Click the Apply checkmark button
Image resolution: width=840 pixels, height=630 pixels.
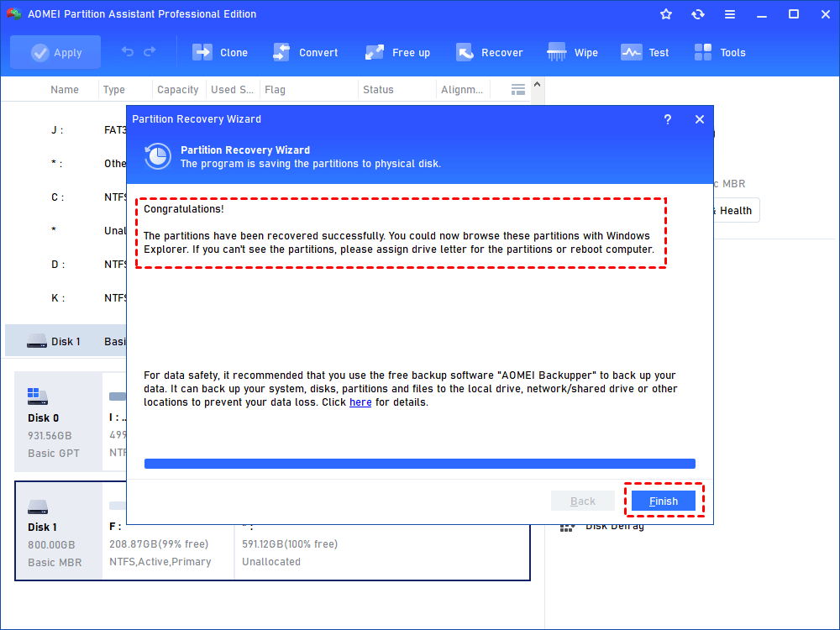(55, 52)
